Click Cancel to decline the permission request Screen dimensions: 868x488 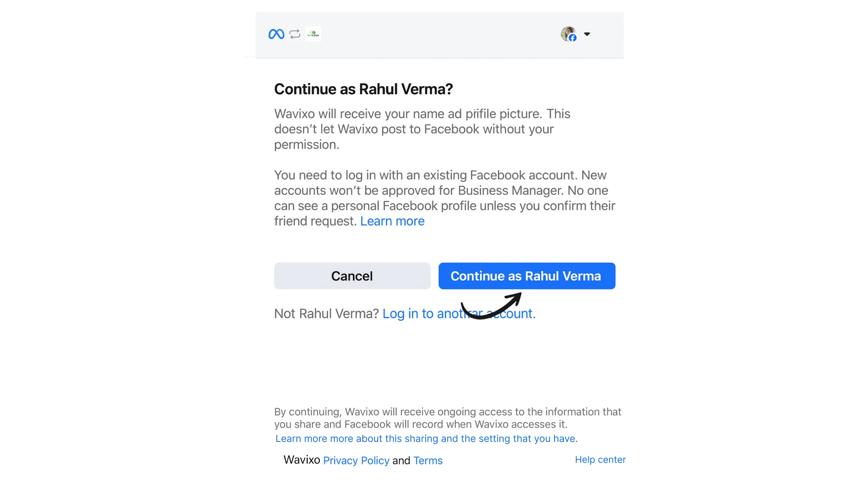[x=352, y=276]
